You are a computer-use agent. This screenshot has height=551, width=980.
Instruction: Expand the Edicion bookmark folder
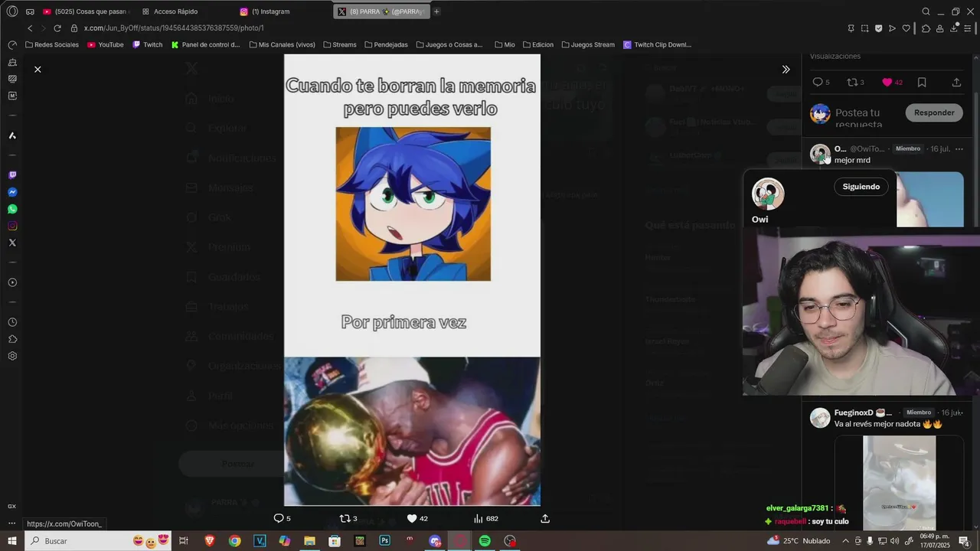click(x=538, y=45)
